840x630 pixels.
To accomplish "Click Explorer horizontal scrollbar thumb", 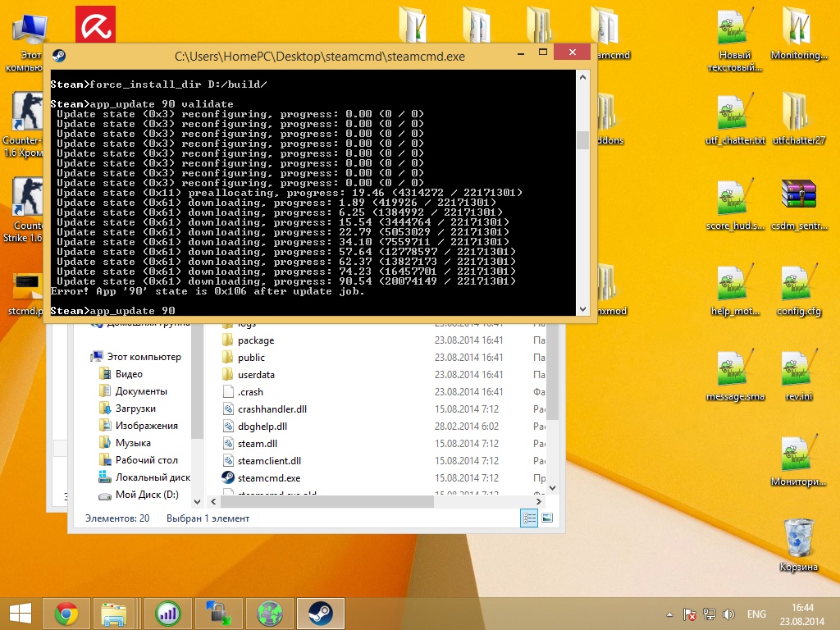I will coord(326,501).
